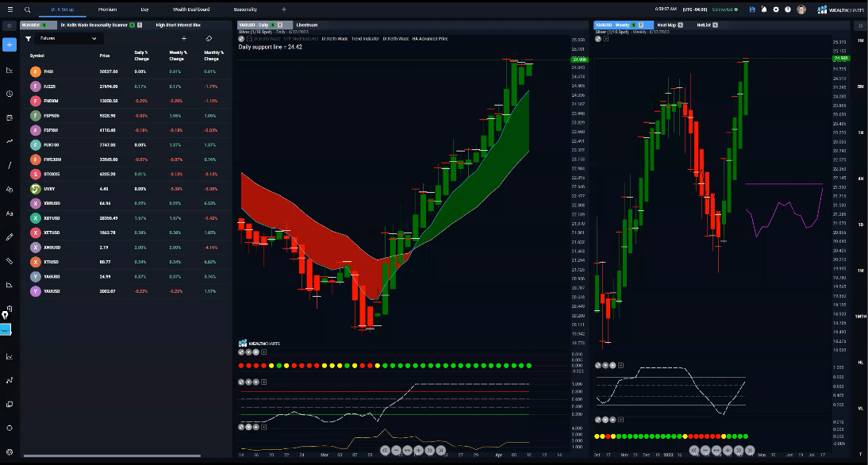Hide the daily colored-dots indicator pane

[241, 352]
